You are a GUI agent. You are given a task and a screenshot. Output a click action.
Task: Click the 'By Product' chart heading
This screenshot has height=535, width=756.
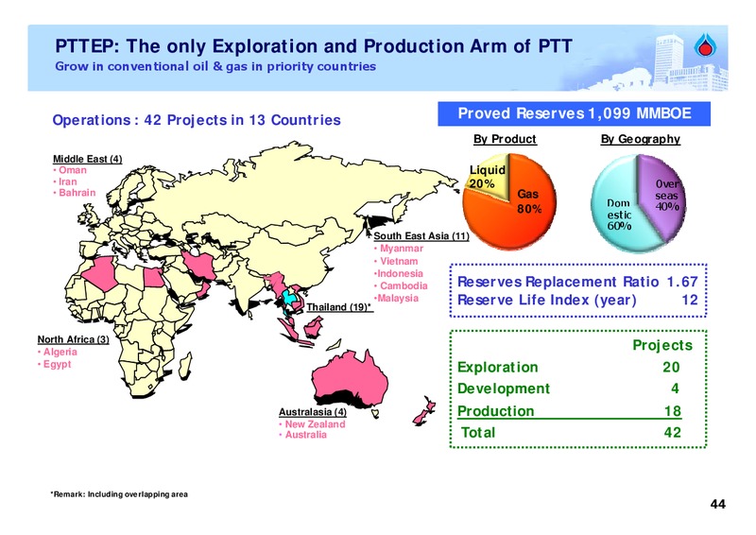[x=505, y=139]
